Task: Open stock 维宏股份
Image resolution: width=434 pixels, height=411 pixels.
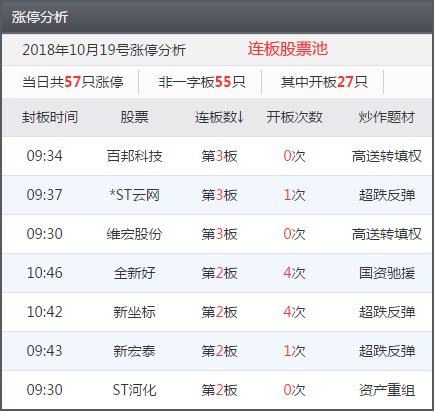Action: pyautogui.click(x=134, y=234)
